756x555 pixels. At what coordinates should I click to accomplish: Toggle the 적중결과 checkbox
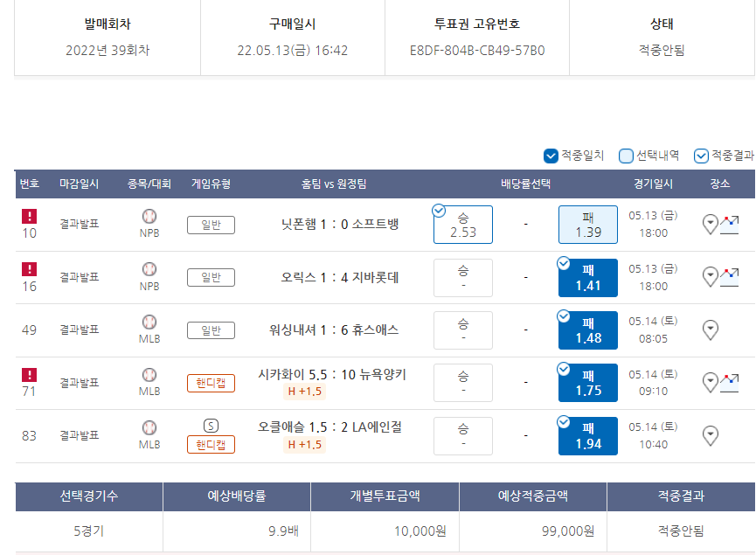point(701,156)
